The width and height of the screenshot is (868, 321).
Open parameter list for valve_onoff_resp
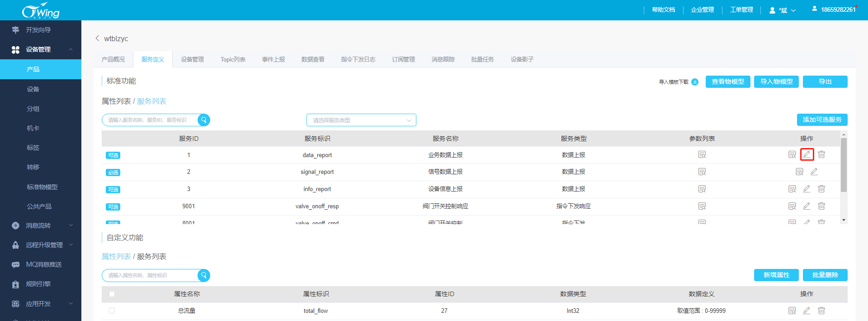pos(702,206)
